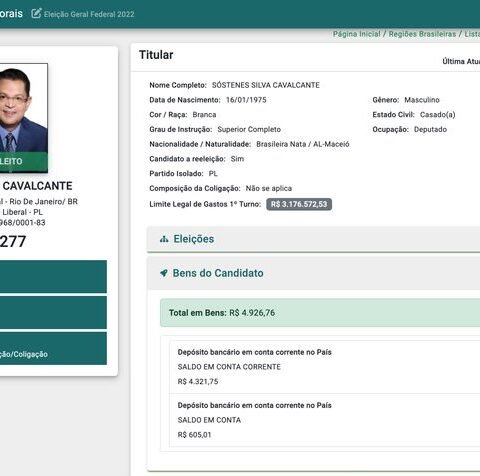Image resolution: width=480 pixels, height=476 pixels.
Task: Select the birth date 16/01/1975
Action: pos(246,100)
